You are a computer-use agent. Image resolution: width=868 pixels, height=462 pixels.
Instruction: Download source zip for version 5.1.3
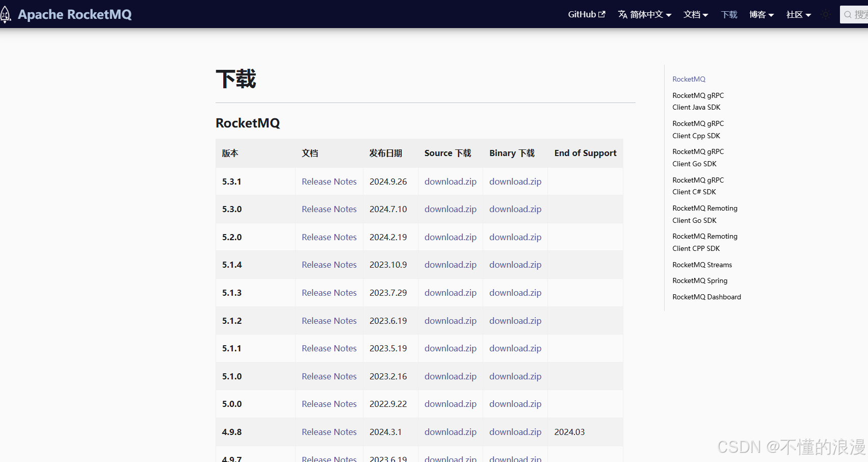pyautogui.click(x=451, y=293)
